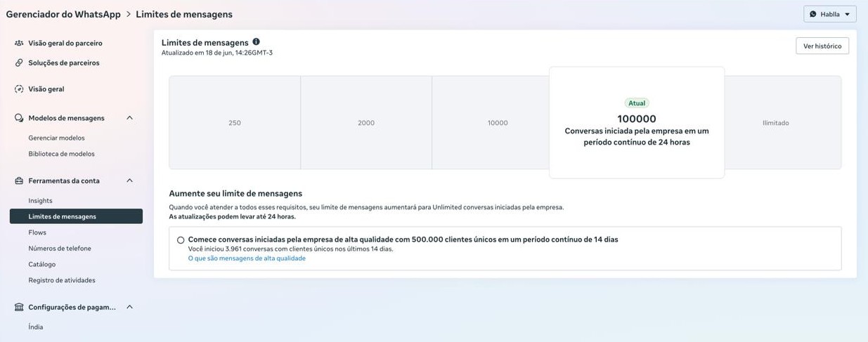Open Registro de atividades
Viewport: 868px width, 342px height.
coord(62,280)
